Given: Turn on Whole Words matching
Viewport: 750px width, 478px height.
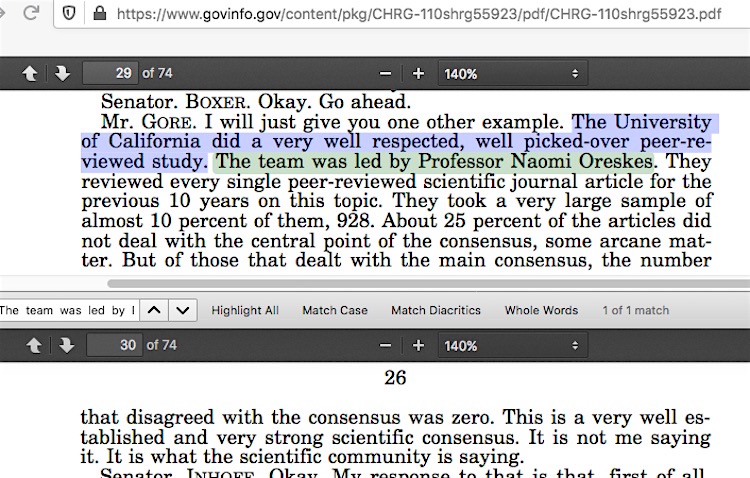Looking at the screenshot, I should [x=541, y=310].
